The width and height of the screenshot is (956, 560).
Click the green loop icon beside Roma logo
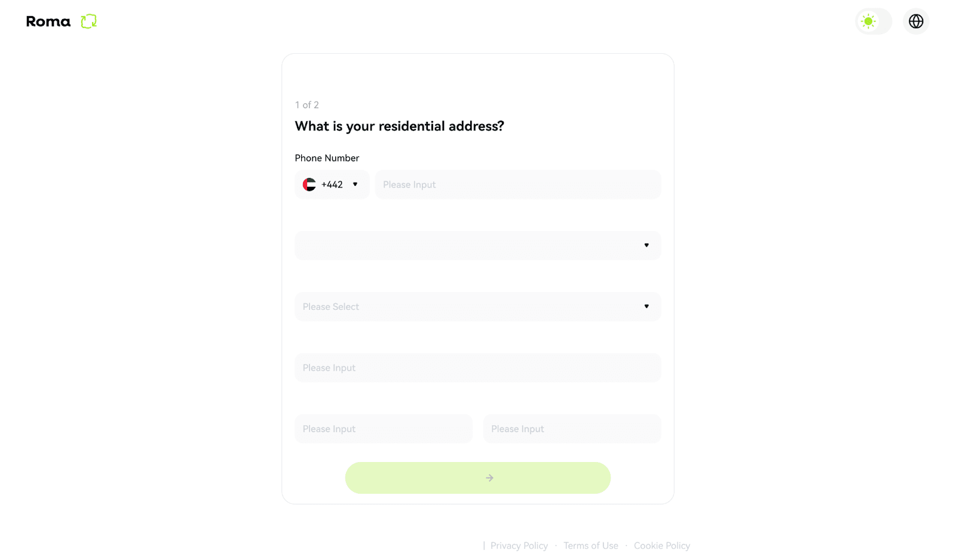(88, 21)
